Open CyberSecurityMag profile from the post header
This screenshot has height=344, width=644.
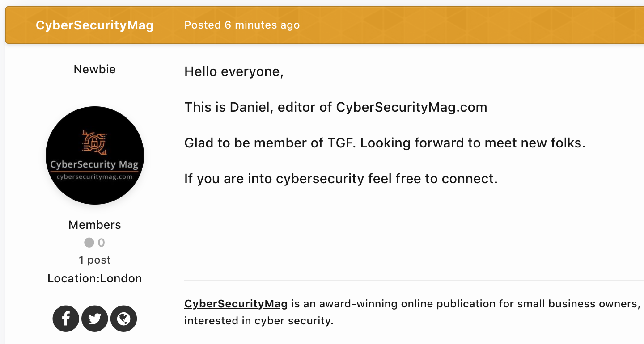(x=95, y=25)
